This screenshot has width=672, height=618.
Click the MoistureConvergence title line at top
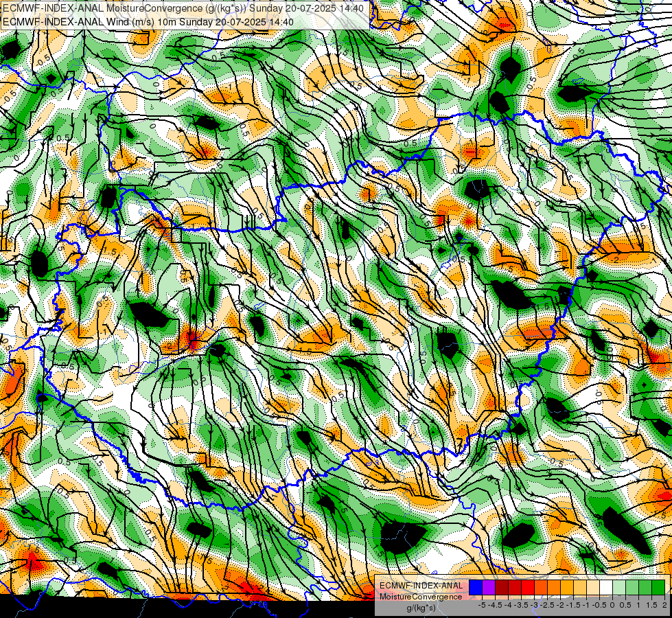coord(183,8)
